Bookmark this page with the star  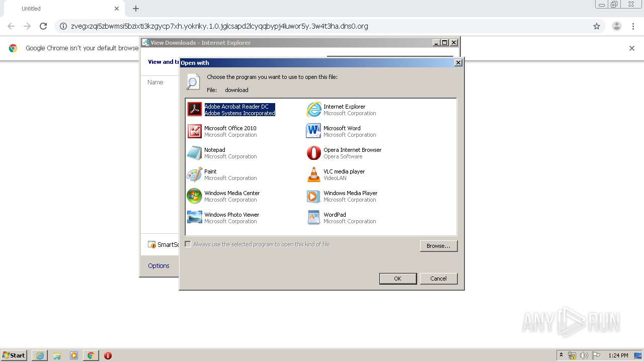tap(597, 26)
